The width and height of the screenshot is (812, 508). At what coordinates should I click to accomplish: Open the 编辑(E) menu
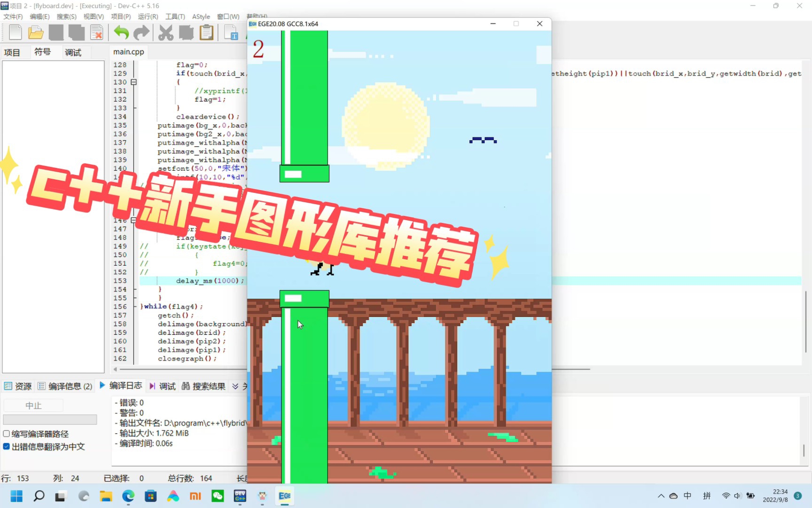tap(40, 16)
